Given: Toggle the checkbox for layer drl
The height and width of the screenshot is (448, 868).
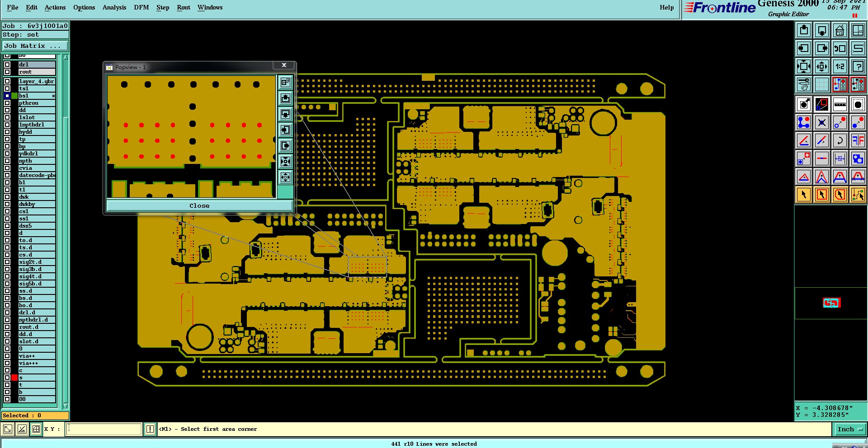Looking at the screenshot, I should point(7,65).
